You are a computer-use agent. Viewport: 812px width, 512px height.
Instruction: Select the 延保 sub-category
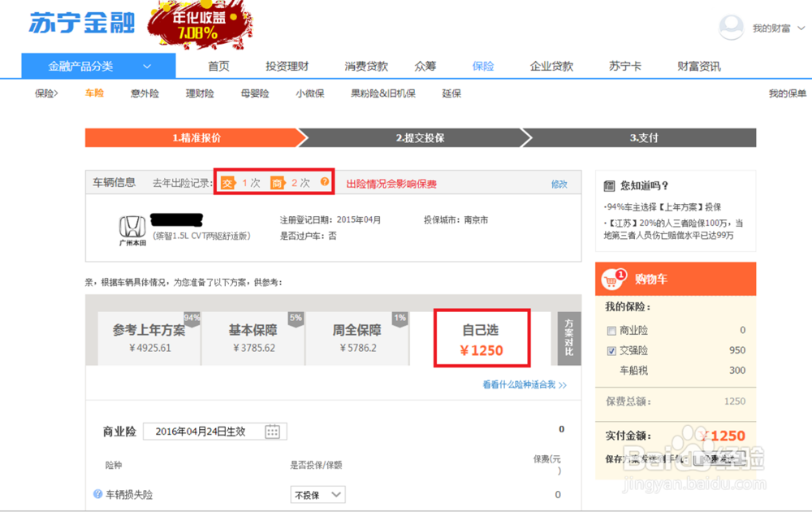(x=451, y=93)
